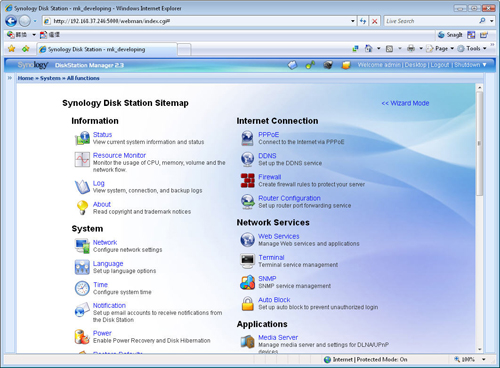Expand the Shutdown dropdown arrow
The image size is (500, 368).
click(x=485, y=65)
